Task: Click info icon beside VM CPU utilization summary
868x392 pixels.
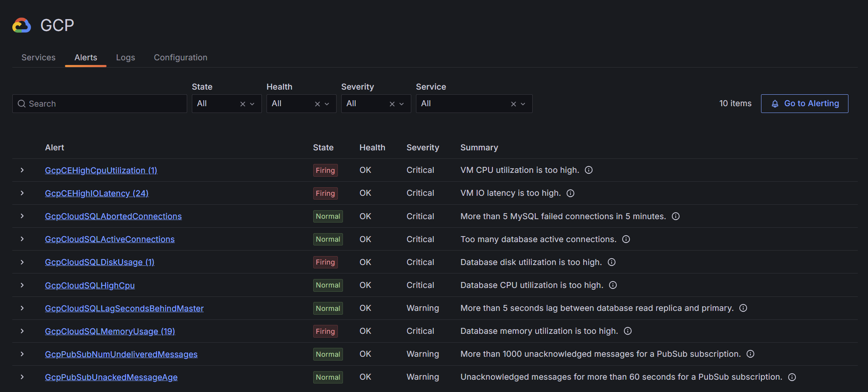Action: tap(589, 170)
